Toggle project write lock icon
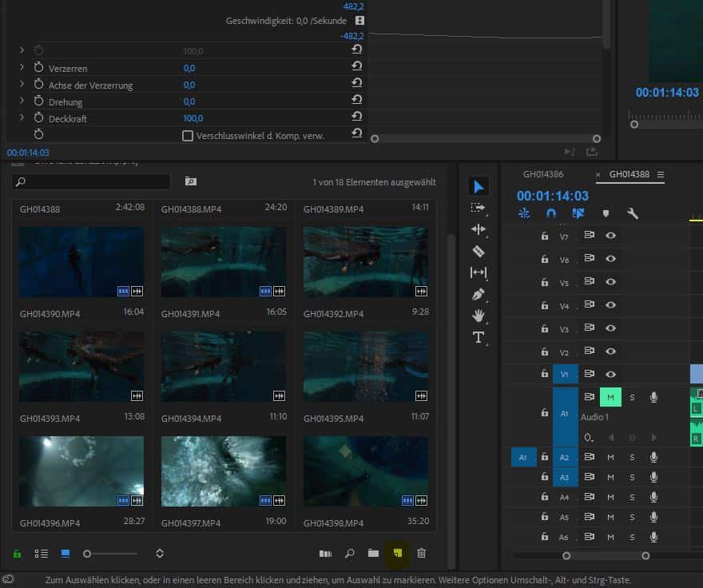This screenshot has height=588, width=703. coord(17,554)
